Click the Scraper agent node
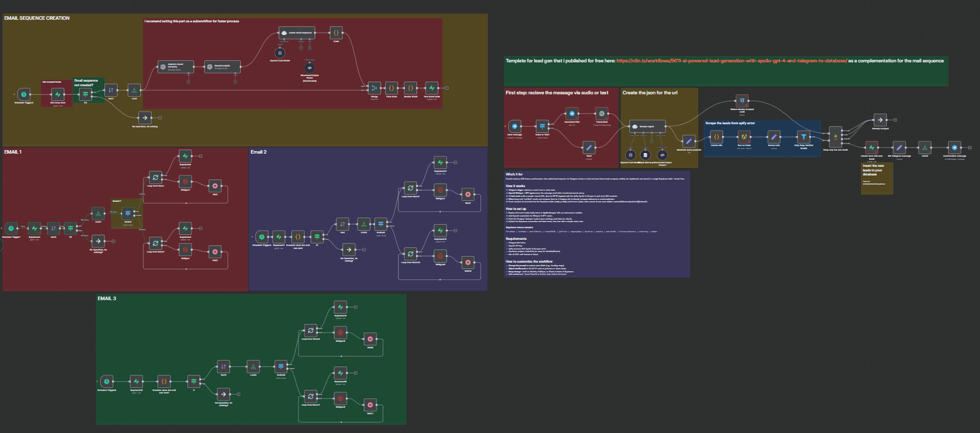 tap(648, 126)
